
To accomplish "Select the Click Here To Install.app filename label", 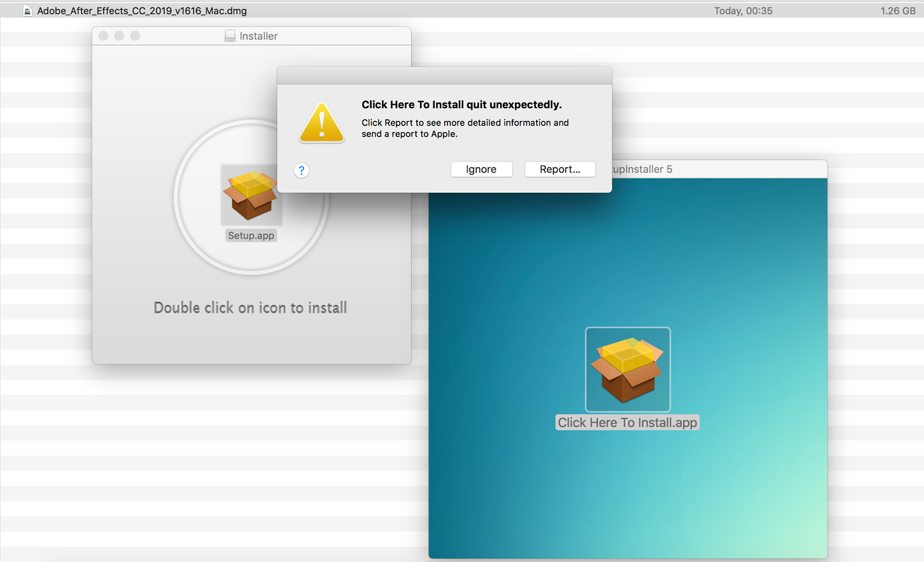I will coord(627,422).
